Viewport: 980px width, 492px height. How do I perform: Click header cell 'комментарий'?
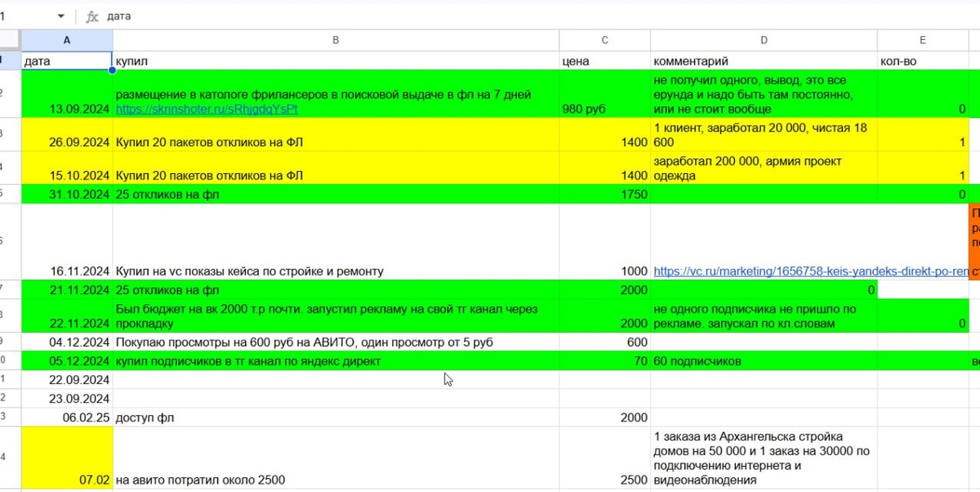pyautogui.click(x=764, y=61)
